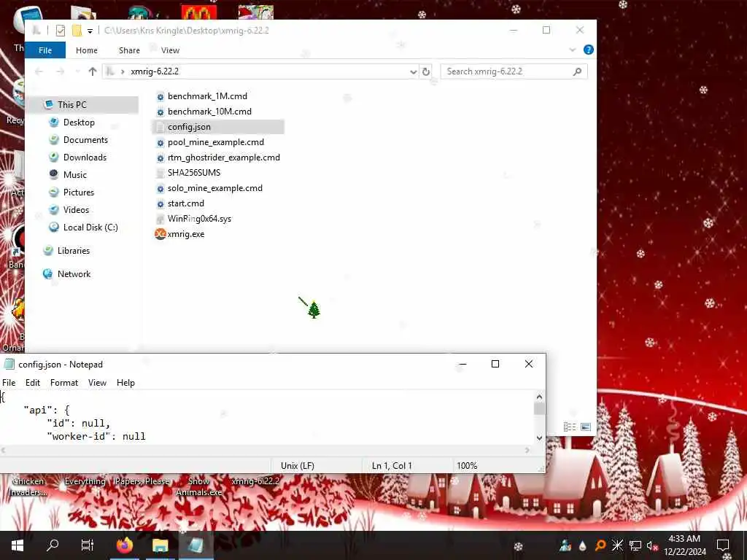Open the Windows Start menu
This screenshot has height=560, width=747.
(18, 545)
